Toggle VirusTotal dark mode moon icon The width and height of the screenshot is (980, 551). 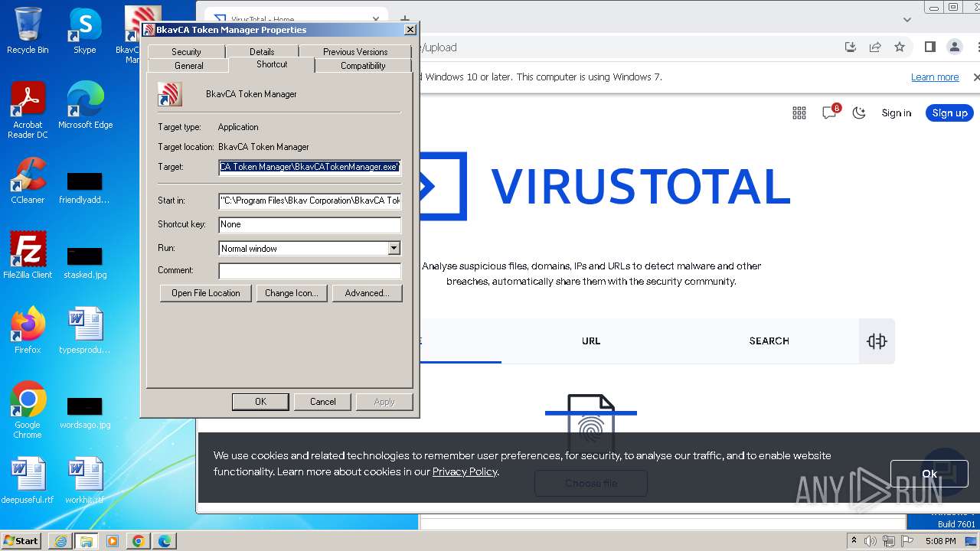[x=859, y=113]
